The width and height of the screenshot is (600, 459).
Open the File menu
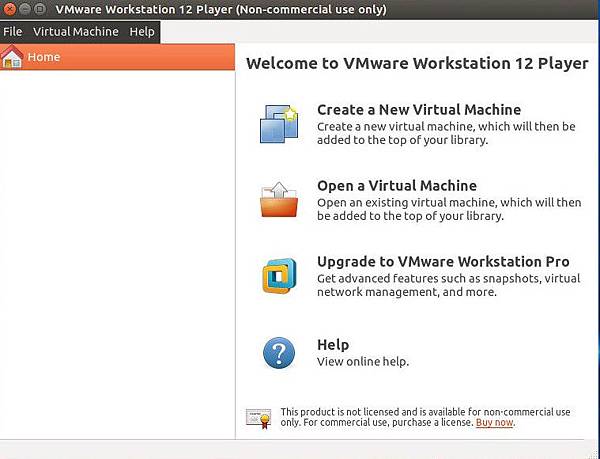(x=12, y=31)
